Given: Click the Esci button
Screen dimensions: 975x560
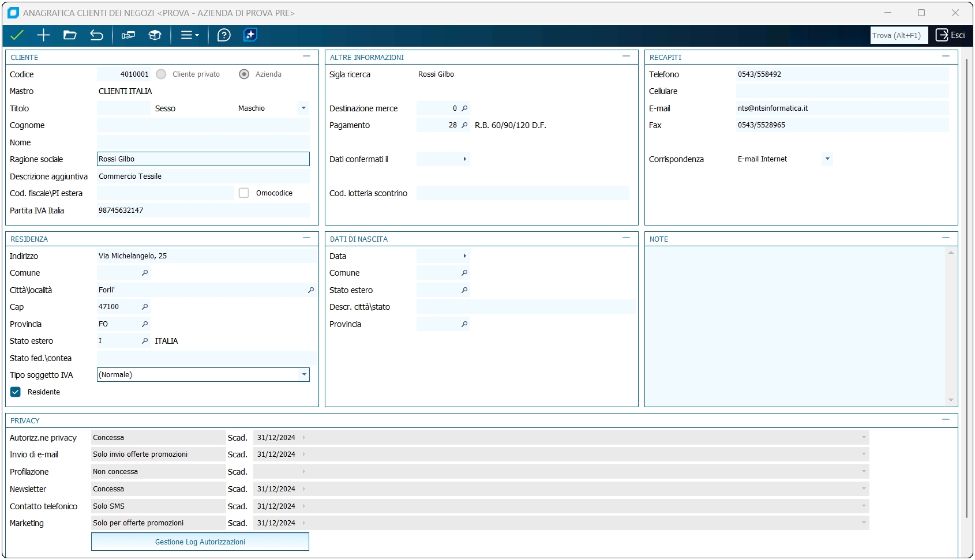Looking at the screenshot, I should [x=950, y=35].
